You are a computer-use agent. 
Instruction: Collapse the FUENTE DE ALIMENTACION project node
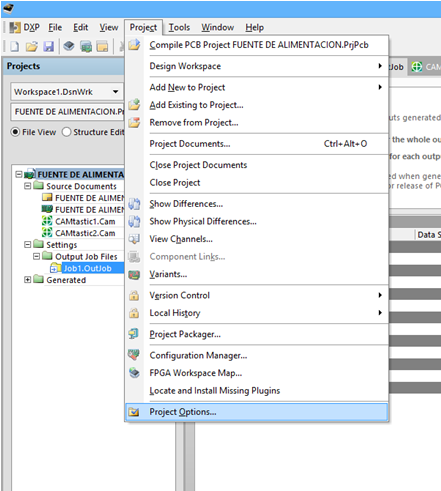click(x=19, y=174)
